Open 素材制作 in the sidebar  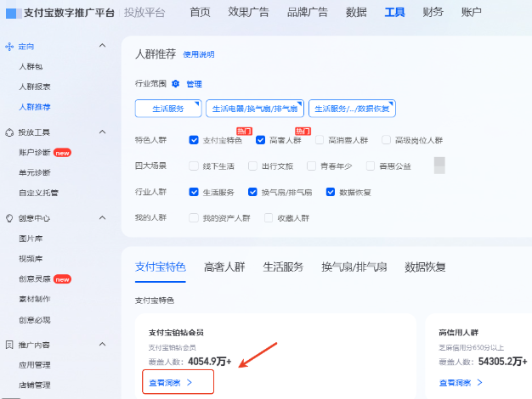click(35, 299)
